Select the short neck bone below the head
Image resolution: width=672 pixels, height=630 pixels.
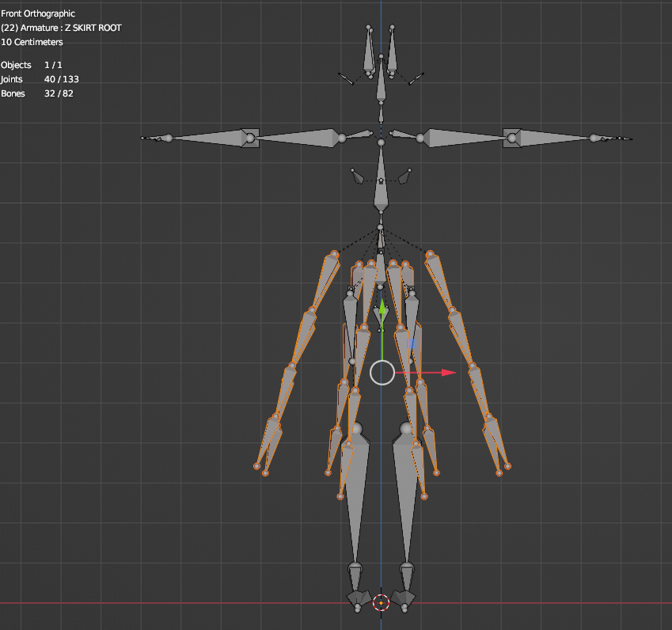coord(381,112)
